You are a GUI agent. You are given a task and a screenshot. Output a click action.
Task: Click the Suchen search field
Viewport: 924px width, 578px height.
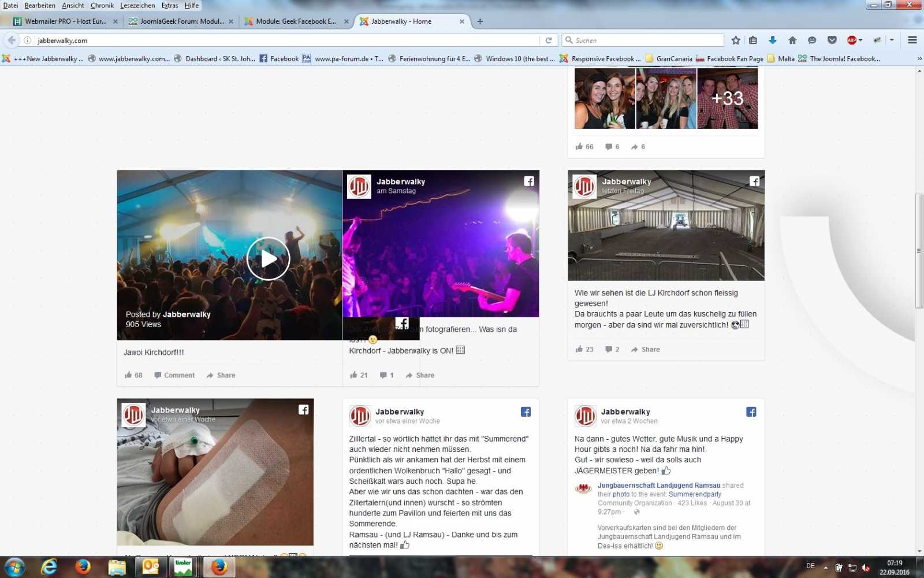point(643,40)
